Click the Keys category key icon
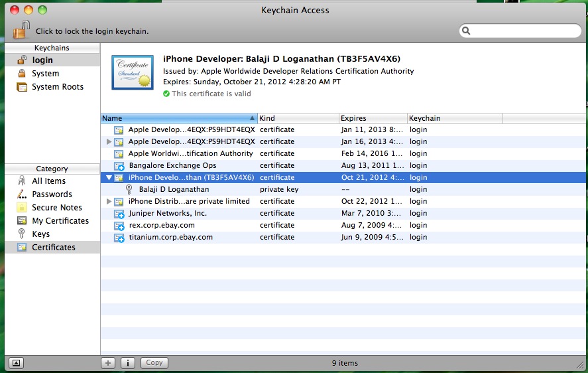Viewport: 588px width, 373px height. point(22,234)
